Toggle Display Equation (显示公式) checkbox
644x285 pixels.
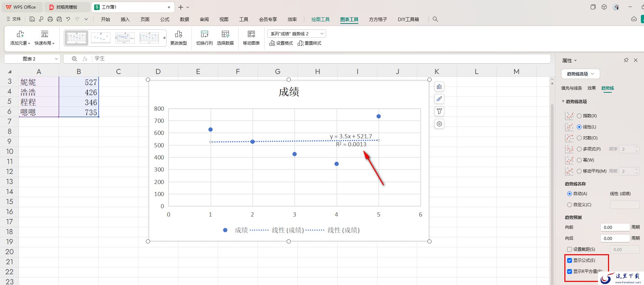[570, 260]
